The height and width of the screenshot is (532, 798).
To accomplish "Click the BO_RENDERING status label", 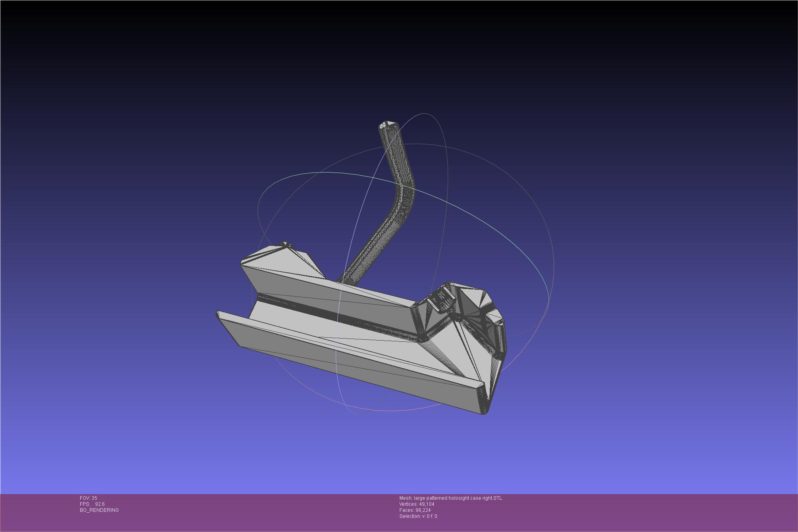I will [x=99, y=510].
